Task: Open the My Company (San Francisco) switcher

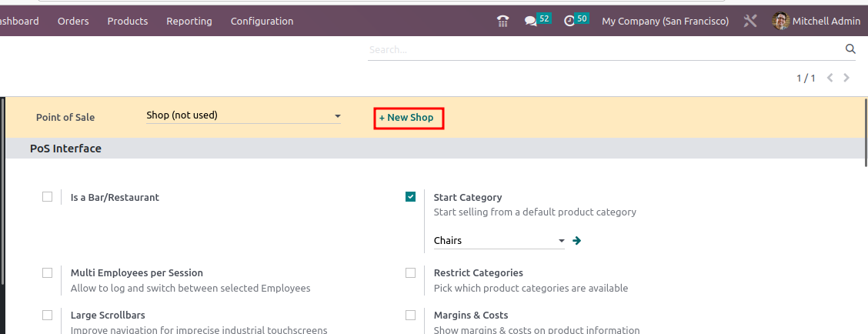Action: point(665,22)
